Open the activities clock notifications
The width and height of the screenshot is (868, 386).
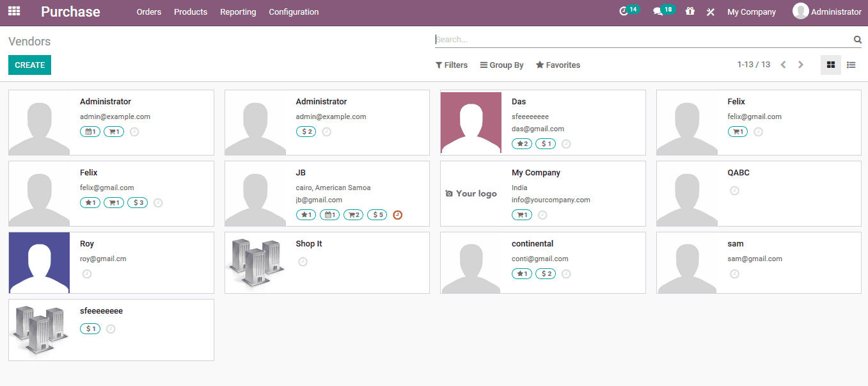[x=626, y=11]
